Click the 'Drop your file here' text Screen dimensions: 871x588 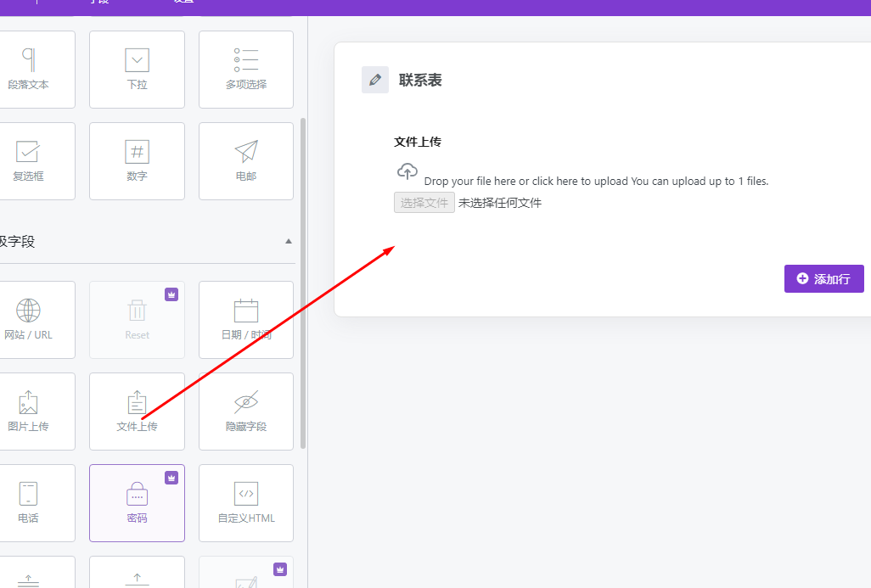596,182
